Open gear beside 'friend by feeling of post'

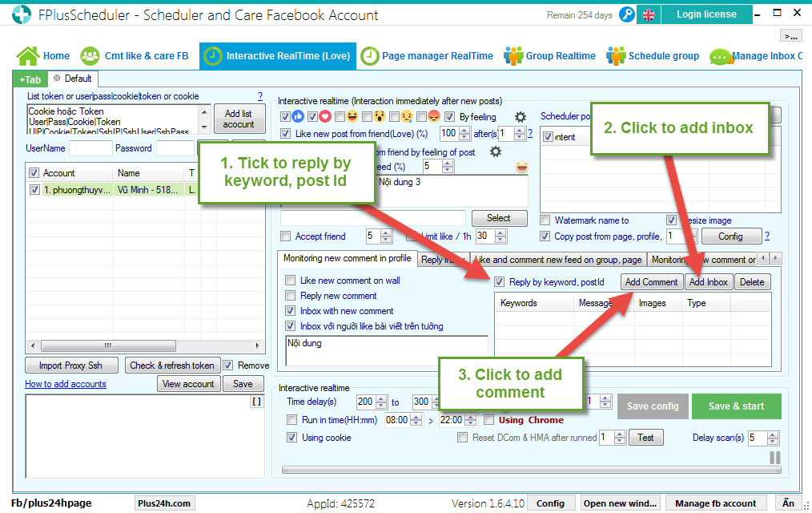tap(496, 151)
